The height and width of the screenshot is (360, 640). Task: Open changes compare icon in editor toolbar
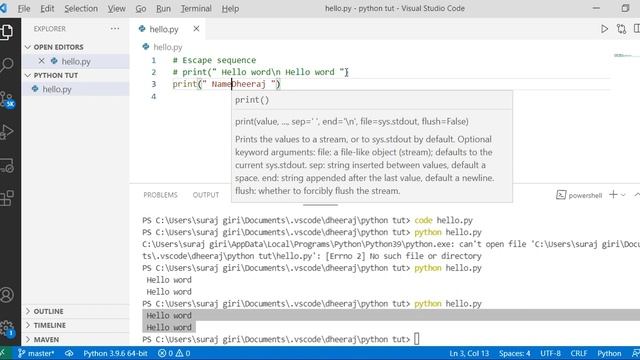621,29
